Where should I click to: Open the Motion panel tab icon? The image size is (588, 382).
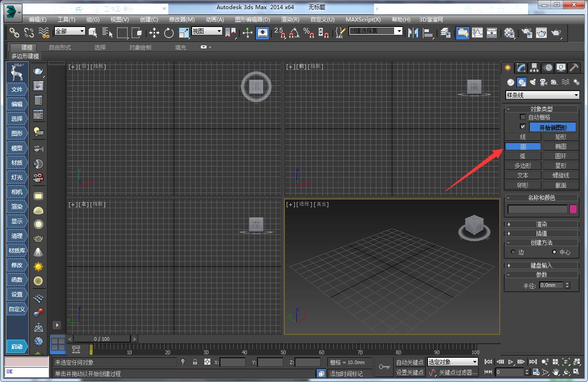(548, 68)
